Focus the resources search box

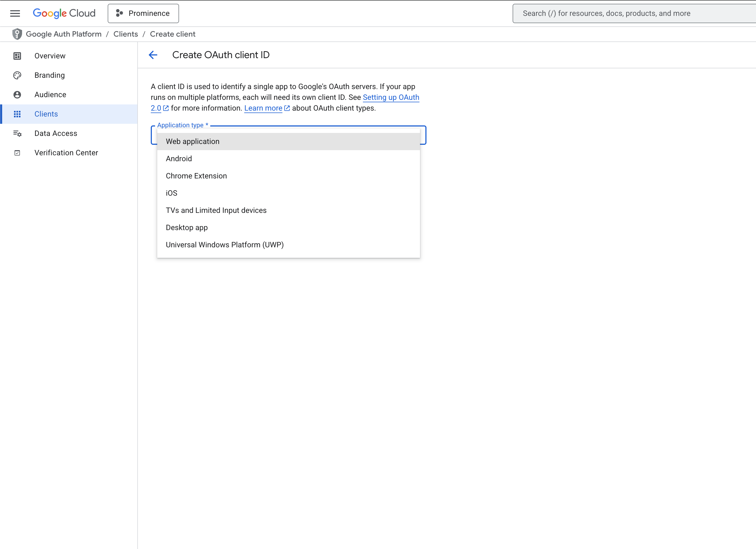[634, 13]
